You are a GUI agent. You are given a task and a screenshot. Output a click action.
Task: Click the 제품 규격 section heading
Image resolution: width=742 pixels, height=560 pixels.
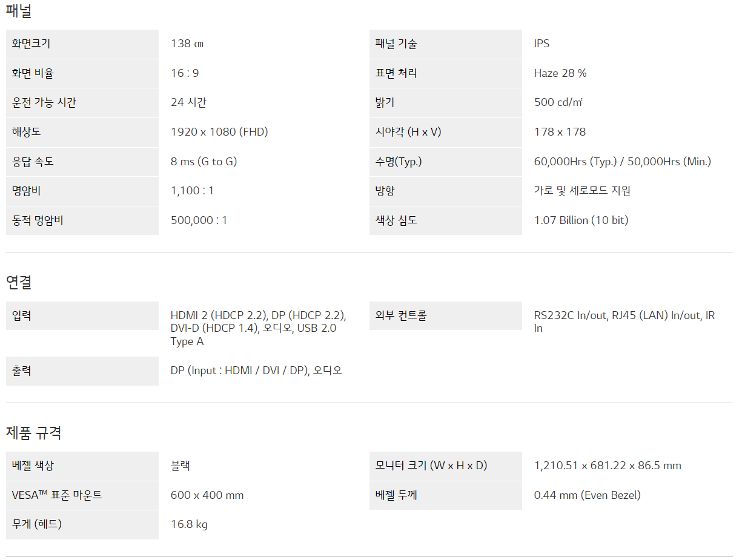pos(34,433)
